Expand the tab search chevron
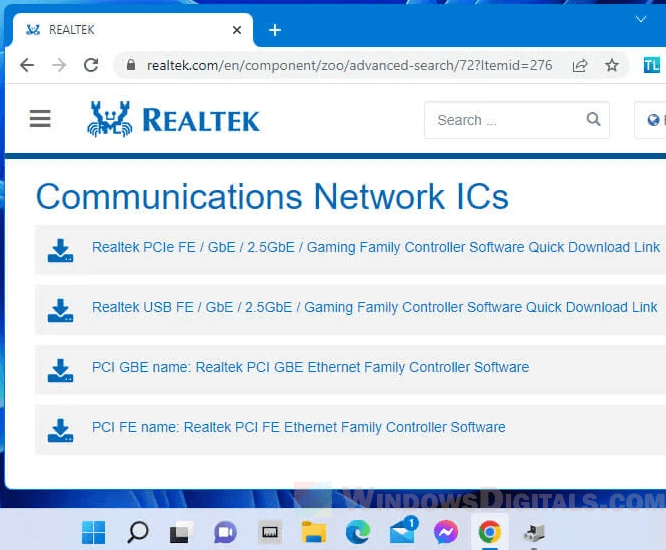 [641, 19]
